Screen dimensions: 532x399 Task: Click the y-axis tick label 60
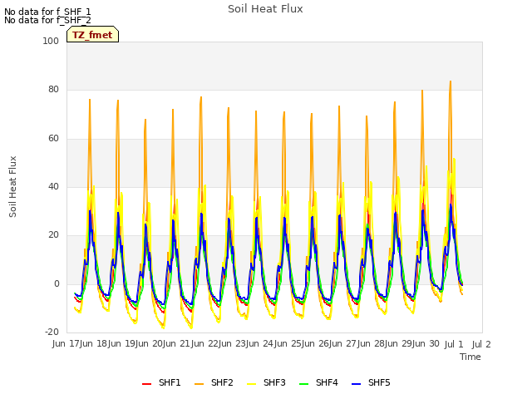[x=53, y=139]
